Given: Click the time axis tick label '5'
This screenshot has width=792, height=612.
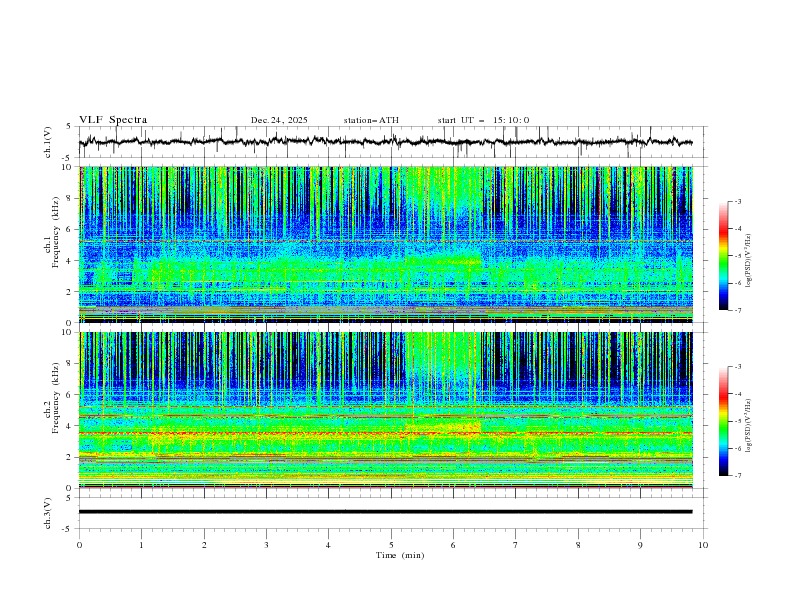Looking at the screenshot, I should [x=391, y=545].
